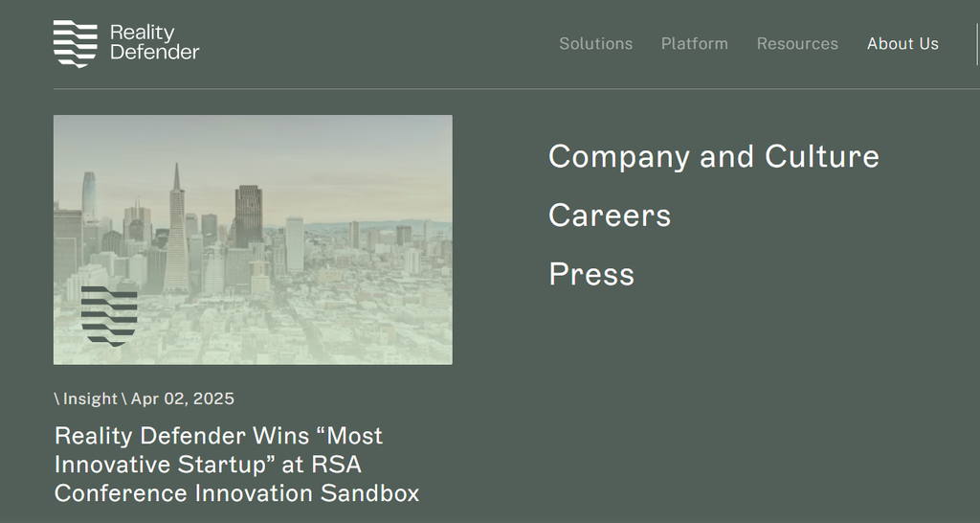Click the dark skyscraper in the skyline photo
The width and height of the screenshot is (980, 523).
[x=249, y=216]
